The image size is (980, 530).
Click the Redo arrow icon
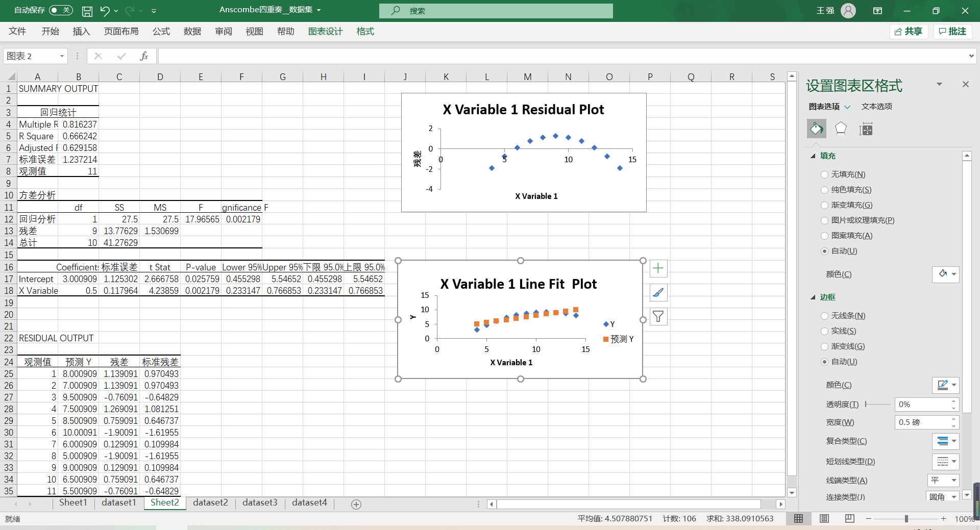(130, 11)
